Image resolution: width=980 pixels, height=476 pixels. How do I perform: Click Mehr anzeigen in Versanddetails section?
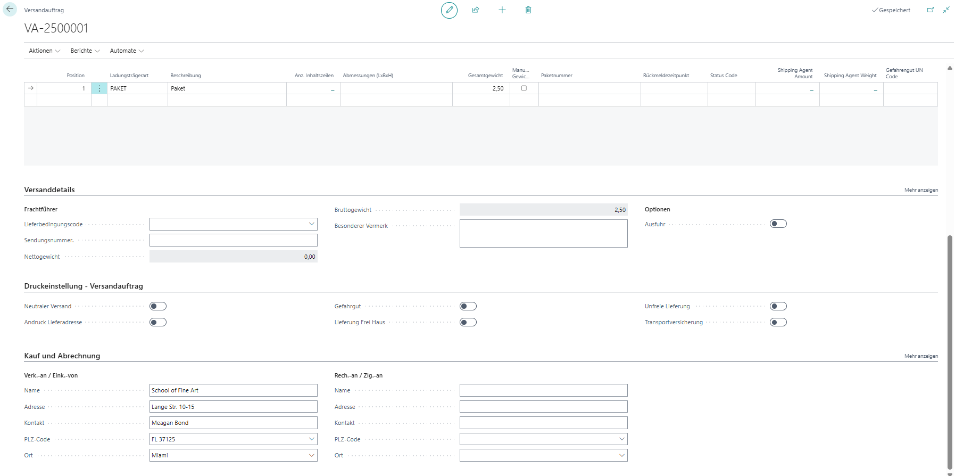click(x=921, y=190)
